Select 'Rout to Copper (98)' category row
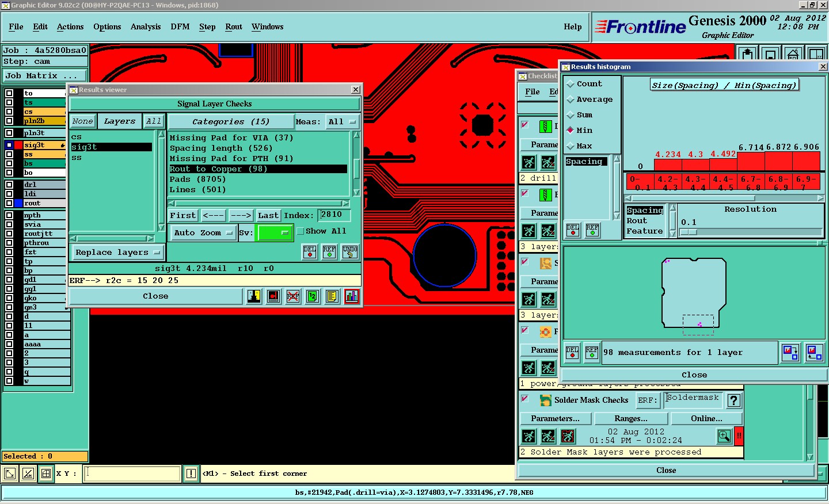Viewport: 829px width, 504px height. [x=258, y=169]
